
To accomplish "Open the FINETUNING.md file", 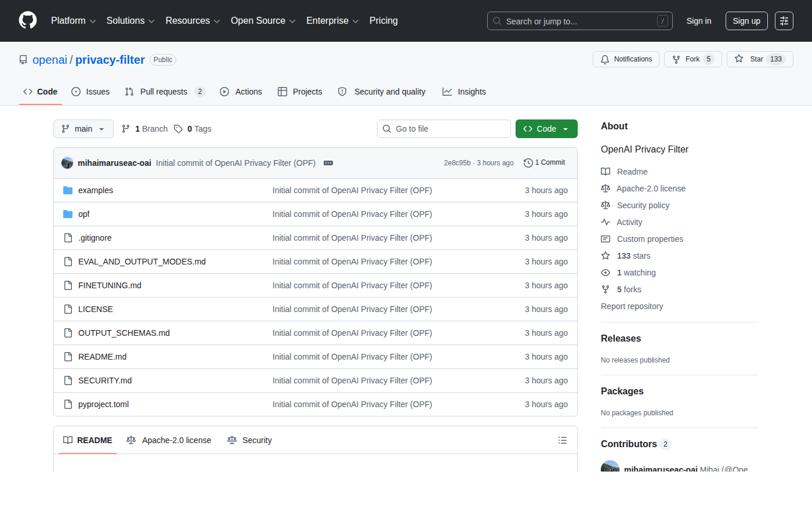I will (x=110, y=285).
